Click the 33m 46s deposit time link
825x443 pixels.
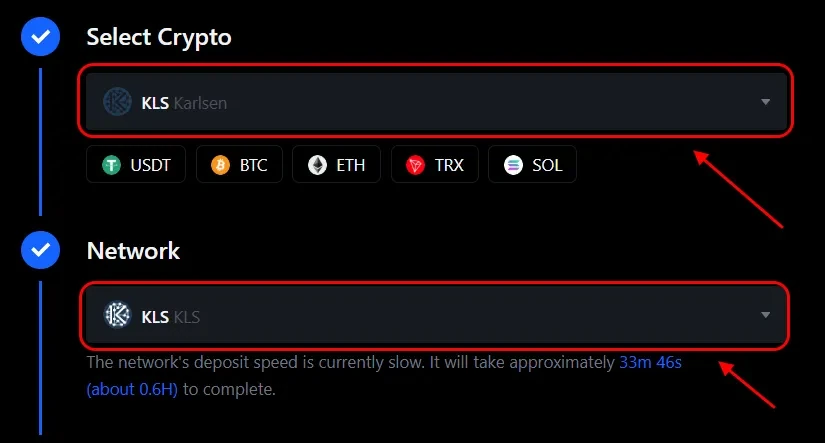(x=650, y=361)
